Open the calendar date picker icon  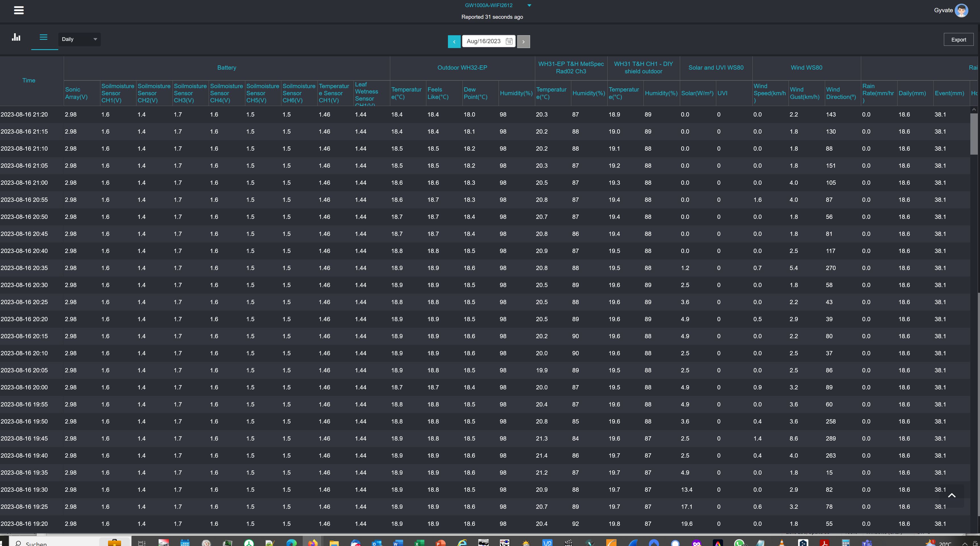(x=509, y=41)
